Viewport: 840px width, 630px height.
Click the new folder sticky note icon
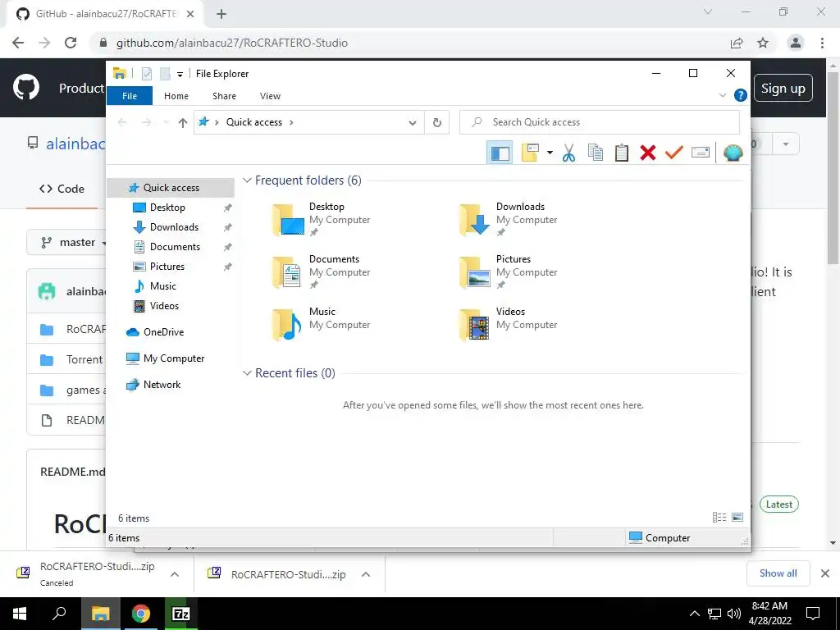pos(530,153)
